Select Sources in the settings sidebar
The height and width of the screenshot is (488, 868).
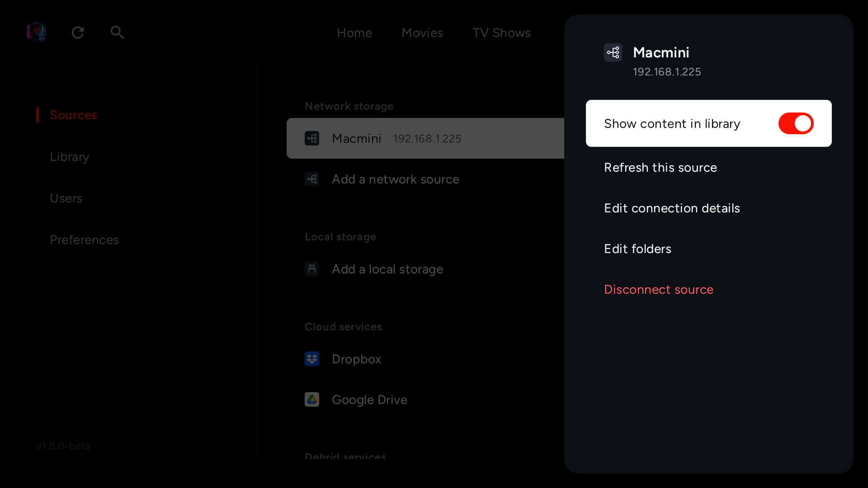click(x=73, y=115)
